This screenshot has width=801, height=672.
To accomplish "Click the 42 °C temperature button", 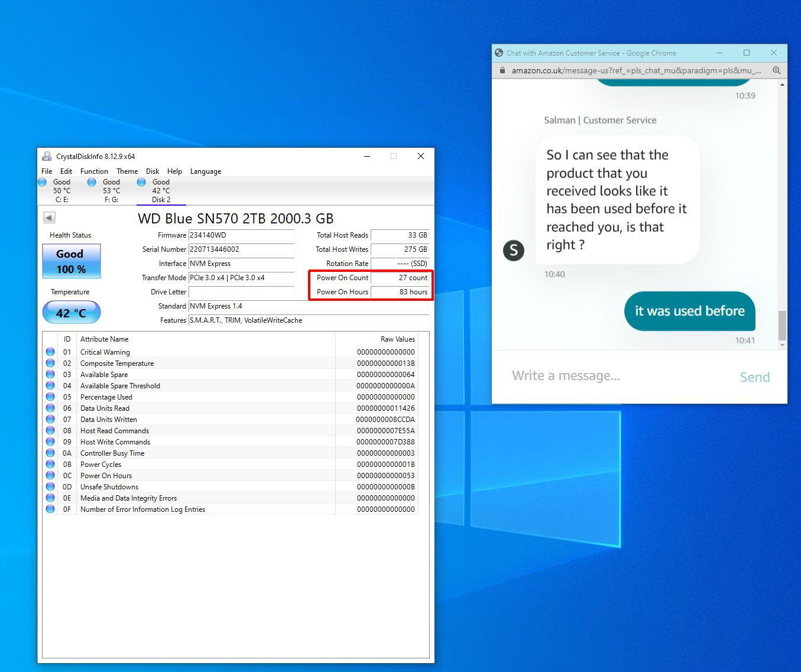I will 72,313.
